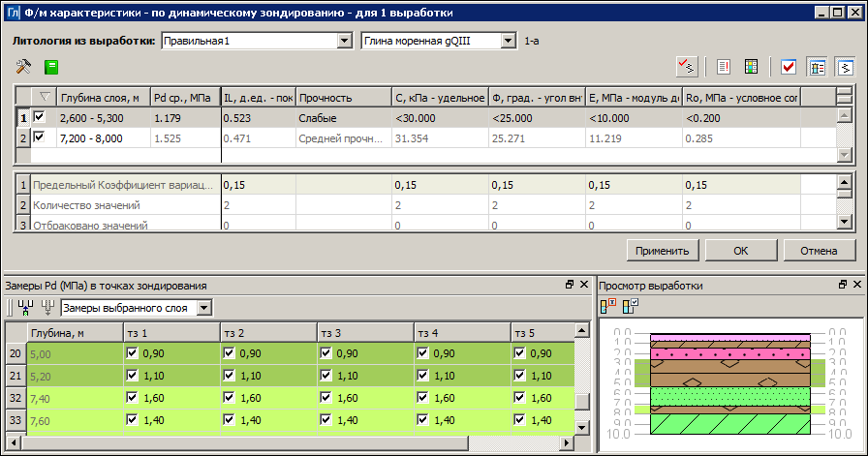This screenshot has height=456, width=868.
Task: Click the application icon in title bar
Action: 14,13
